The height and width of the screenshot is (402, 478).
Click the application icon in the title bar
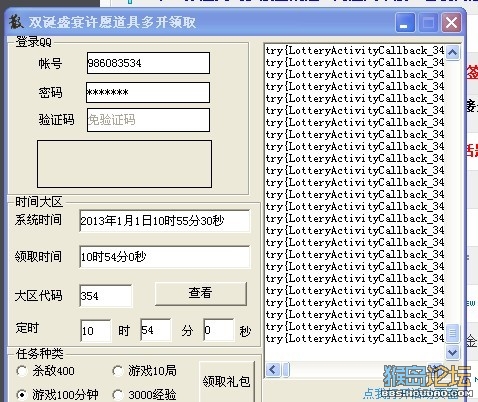(16, 22)
